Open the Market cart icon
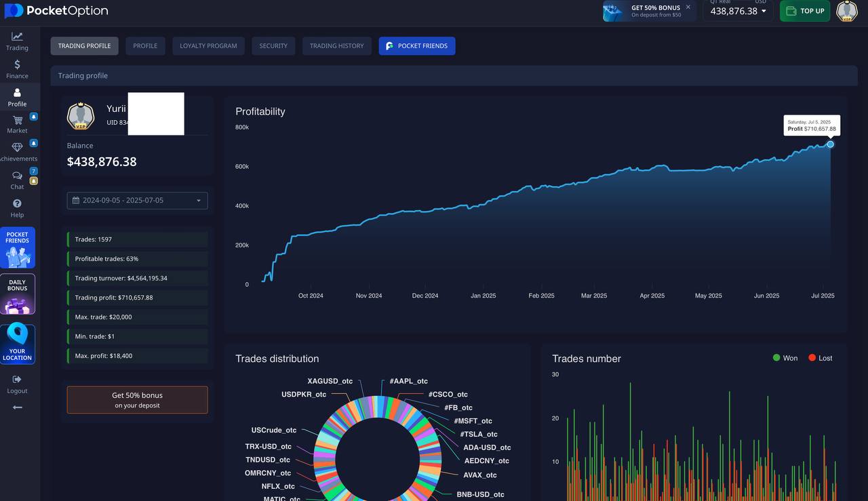The height and width of the screenshot is (501, 868). point(17,120)
